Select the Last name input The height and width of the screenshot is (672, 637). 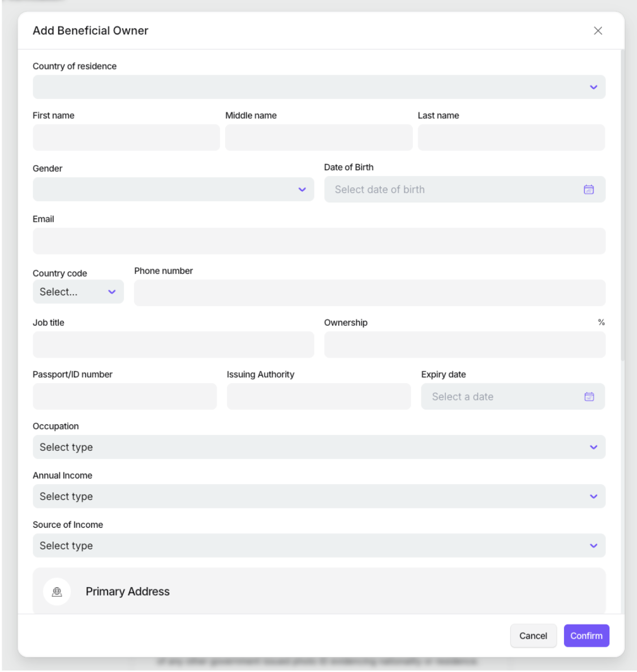tap(511, 137)
